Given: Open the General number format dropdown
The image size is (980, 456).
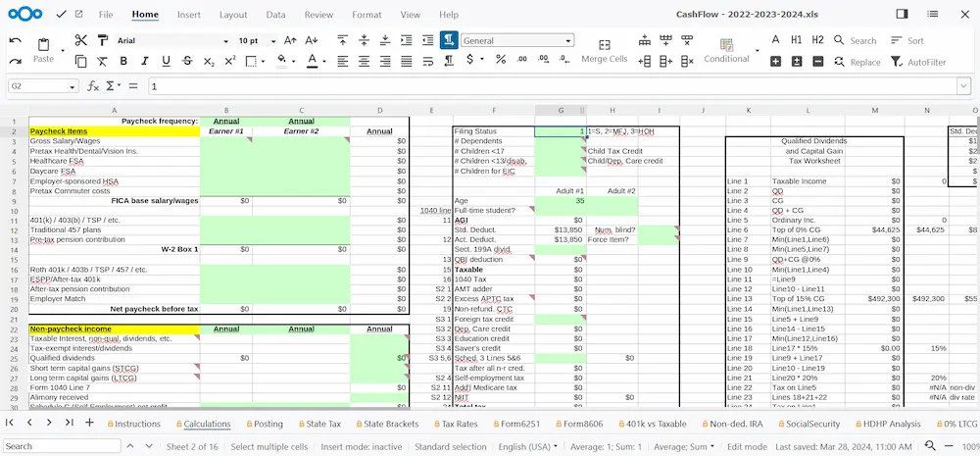Looking at the screenshot, I should [567, 40].
